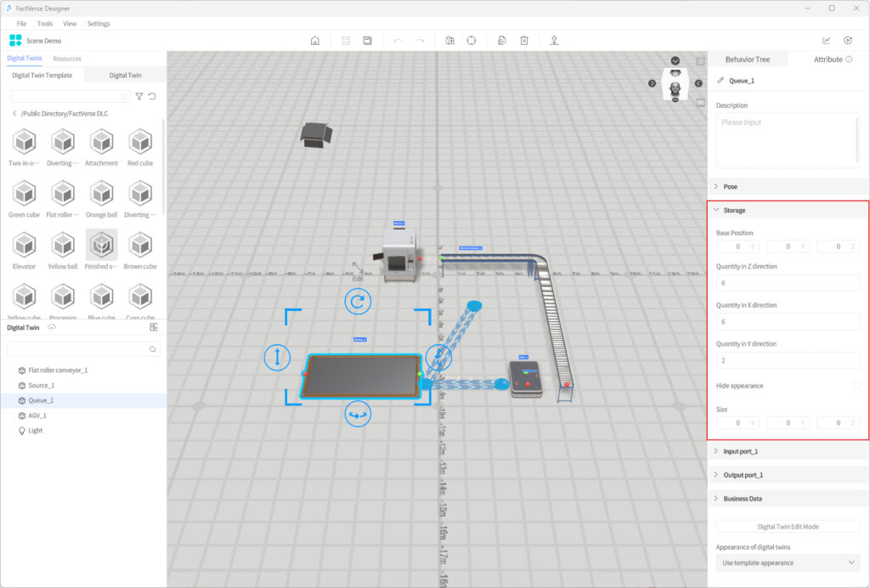Click the view cube left-side arrow
The image size is (870, 588).
(652, 83)
